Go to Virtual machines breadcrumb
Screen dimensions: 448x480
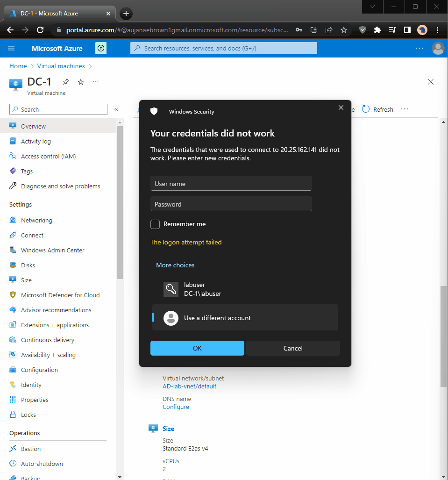(61, 66)
